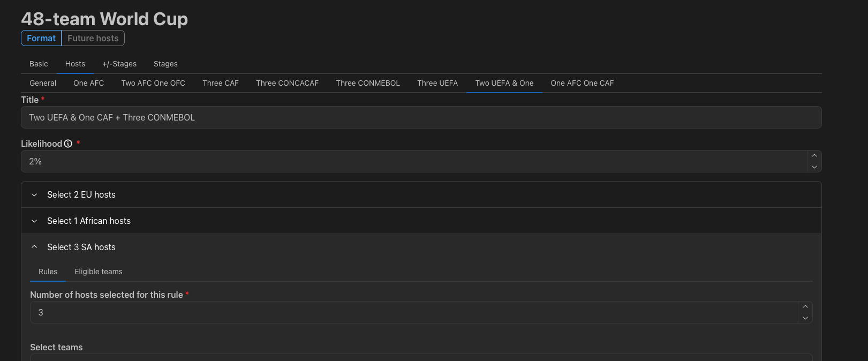Image resolution: width=868 pixels, height=361 pixels.
Task: Switch to the Three CONMEBOL sub-tab
Action: (368, 83)
